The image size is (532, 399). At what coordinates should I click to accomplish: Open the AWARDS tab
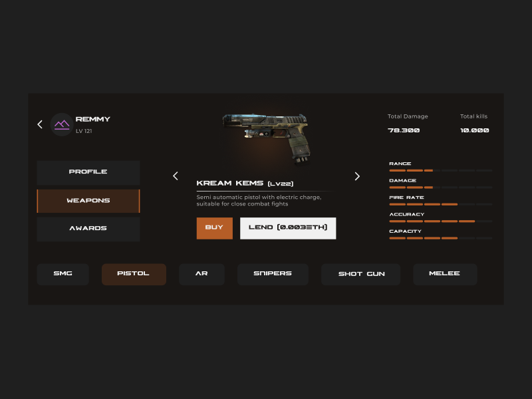88,229
